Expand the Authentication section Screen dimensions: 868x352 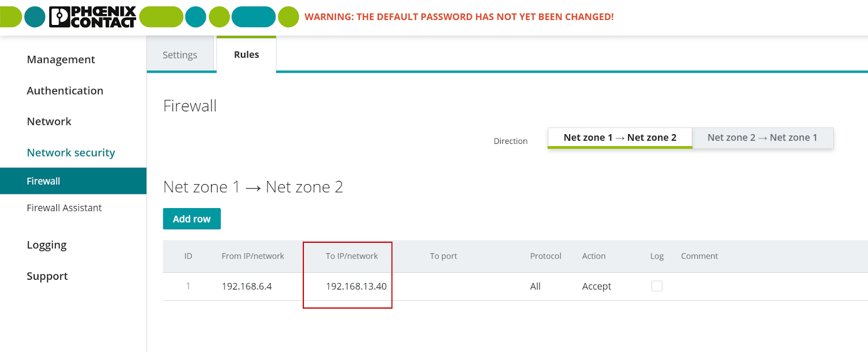(x=65, y=91)
